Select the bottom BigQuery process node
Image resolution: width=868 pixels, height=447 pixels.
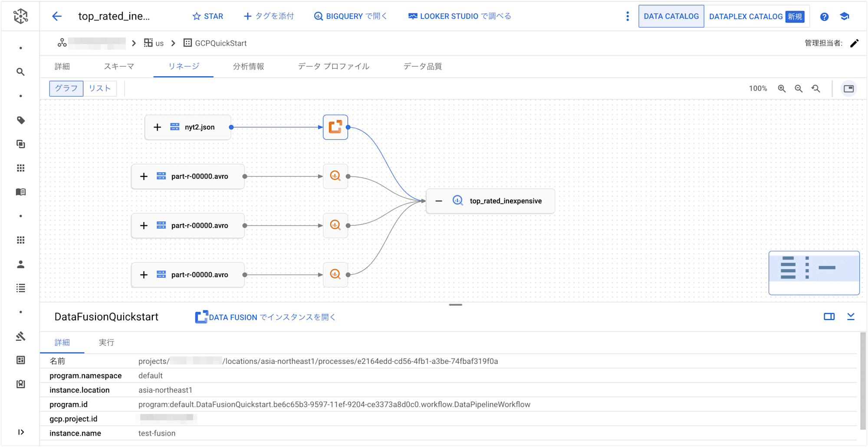(x=335, y=274)
